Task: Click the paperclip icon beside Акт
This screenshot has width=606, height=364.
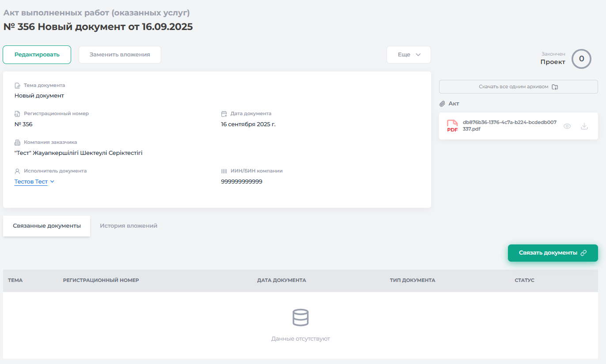Action: click(442, 104)
